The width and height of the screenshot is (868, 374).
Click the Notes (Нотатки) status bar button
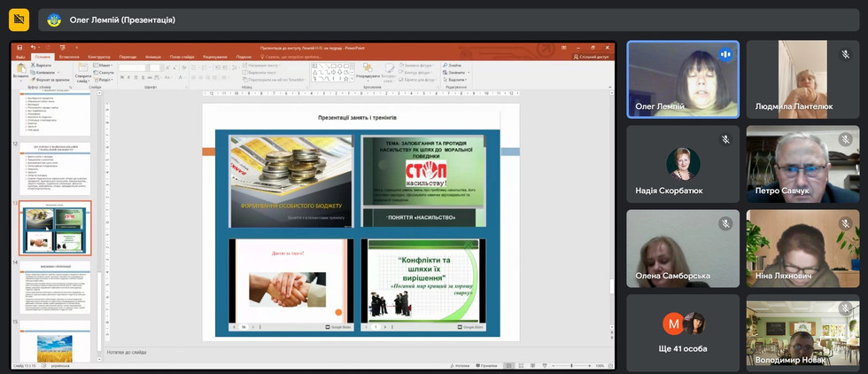[x=461, y=366]
